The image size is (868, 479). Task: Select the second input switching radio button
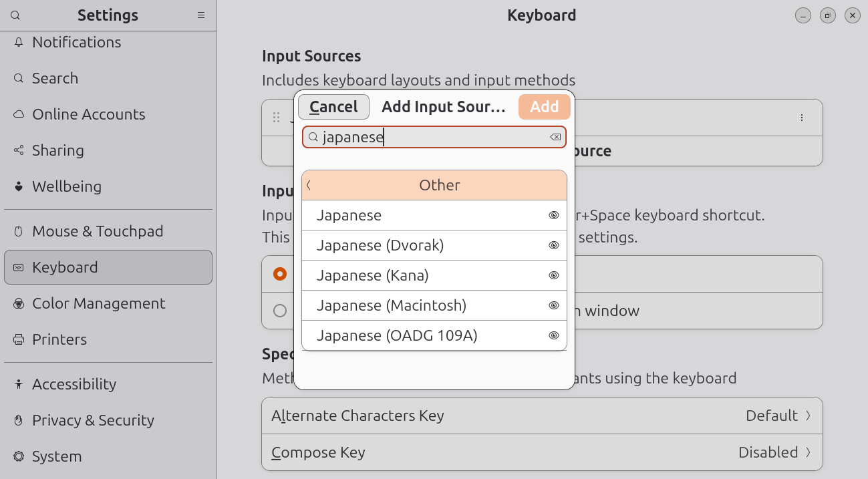tap(280, 311)
